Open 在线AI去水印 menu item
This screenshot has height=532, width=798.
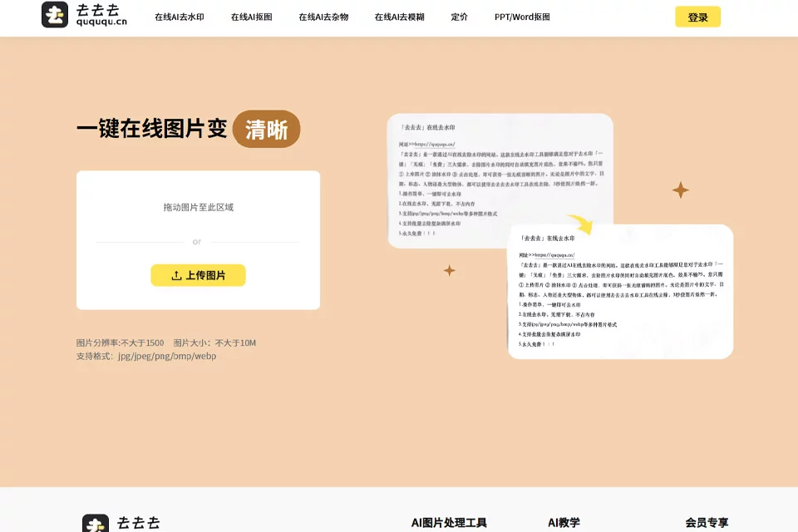180,17
